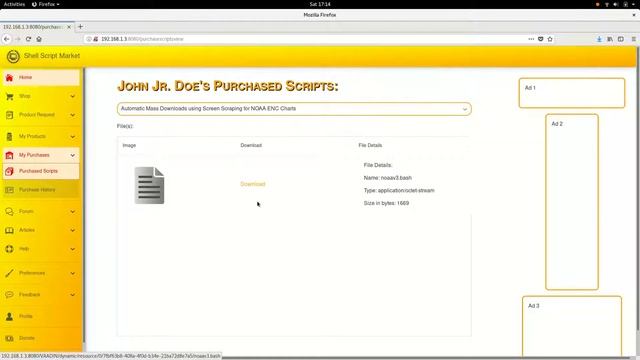640x360 pixels.
Task: Expand the Preferences chevron
Action: (73, 273)
